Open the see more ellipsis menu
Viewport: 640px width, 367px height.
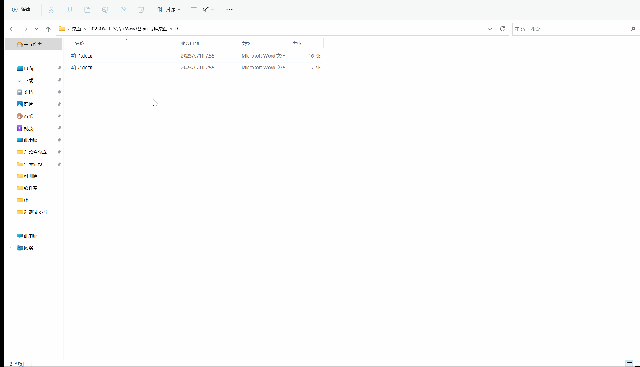229,9
